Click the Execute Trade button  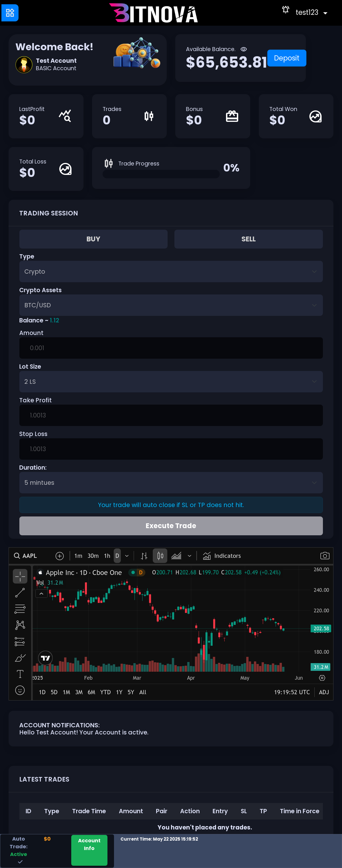click(171, 526)
